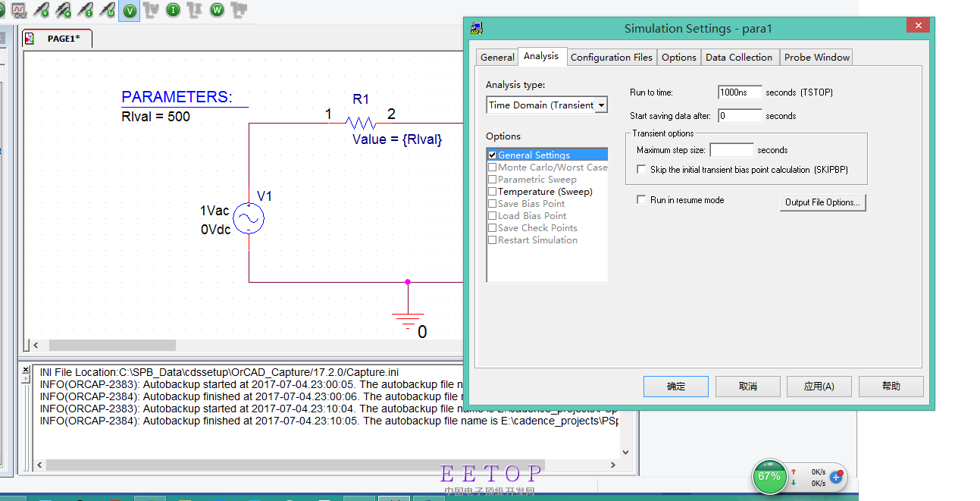Viewport: 980px width, 501px height.
Task: Click the session log scroll-down arrow
Action: click(626, 452)
